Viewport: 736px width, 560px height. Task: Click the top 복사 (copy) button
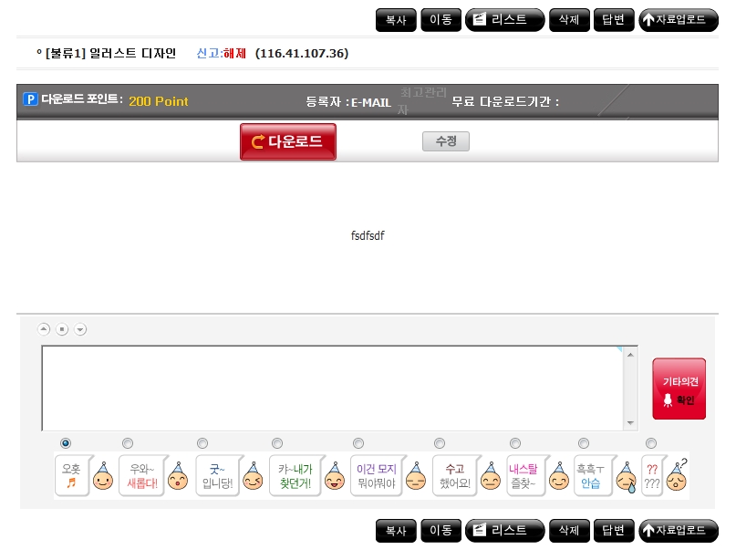click(x=396, y=20)
